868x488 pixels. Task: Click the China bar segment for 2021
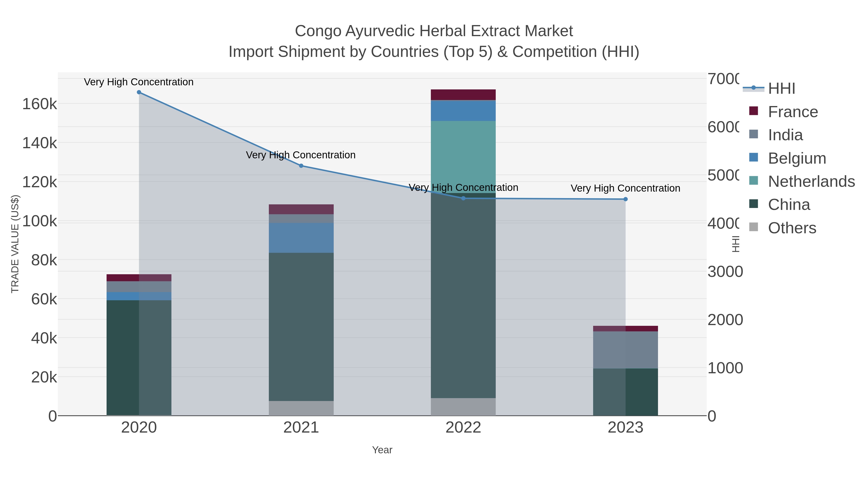(301, 327)
